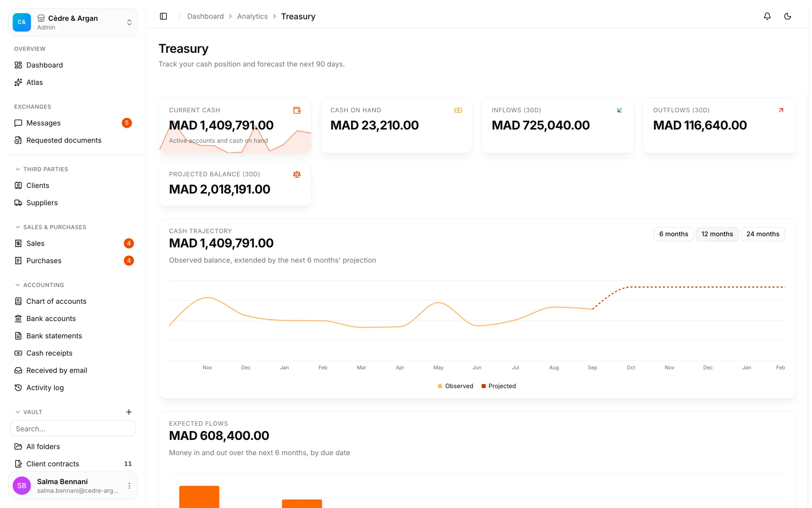The width and height of the screenshot is (812, 508).
Task: Open the Cèdre & Argan organization switcher
Action: pos(73,22)
